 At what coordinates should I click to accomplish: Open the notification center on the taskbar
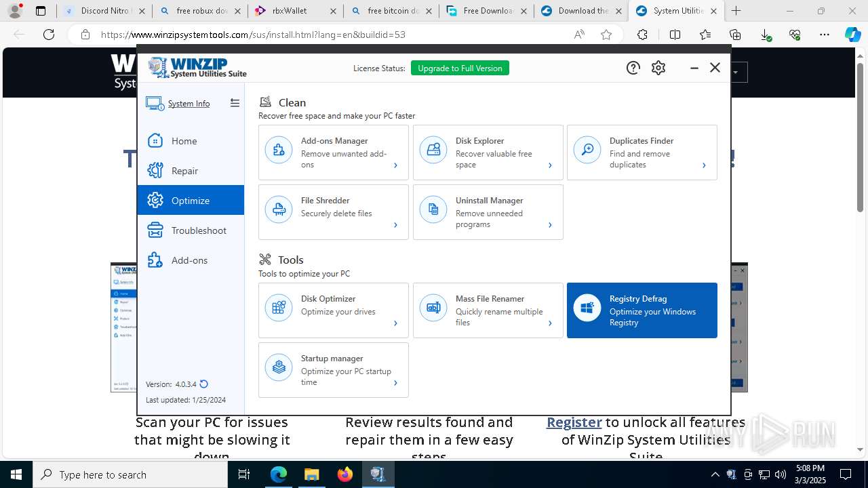click(846, 474)
